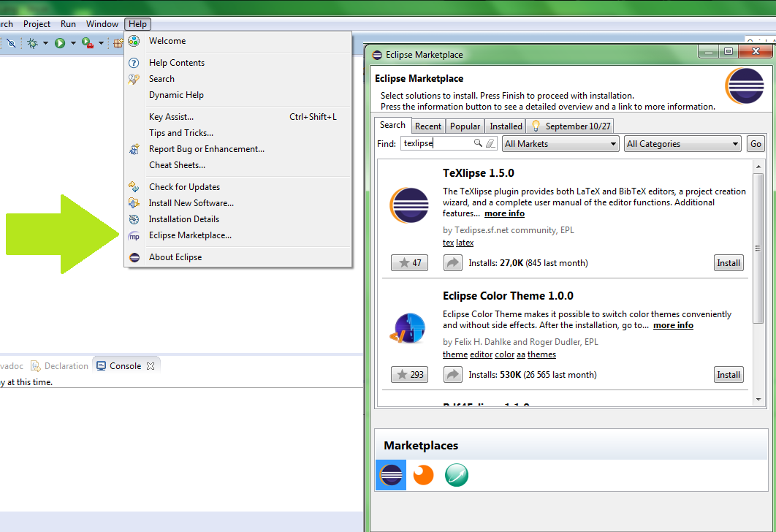The image size is (776, 532).
Task: Select the Eclipse marketplace icon under Marketplaces
Action: point(391,475)
